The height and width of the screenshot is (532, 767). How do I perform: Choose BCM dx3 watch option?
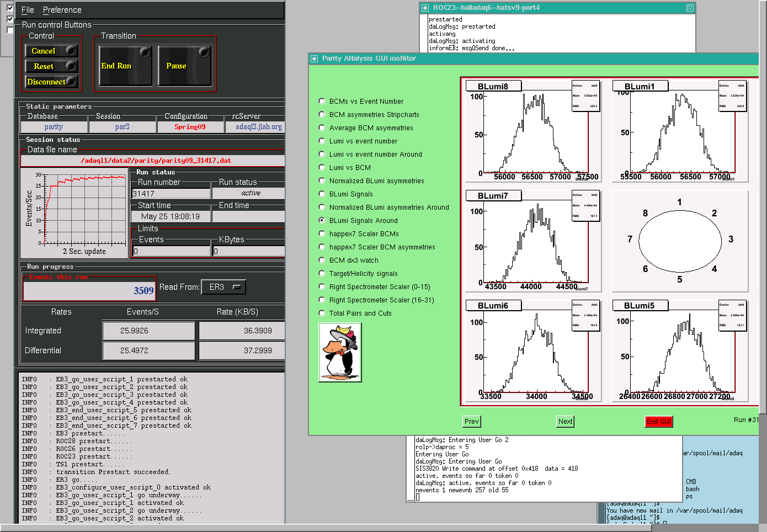322,260
